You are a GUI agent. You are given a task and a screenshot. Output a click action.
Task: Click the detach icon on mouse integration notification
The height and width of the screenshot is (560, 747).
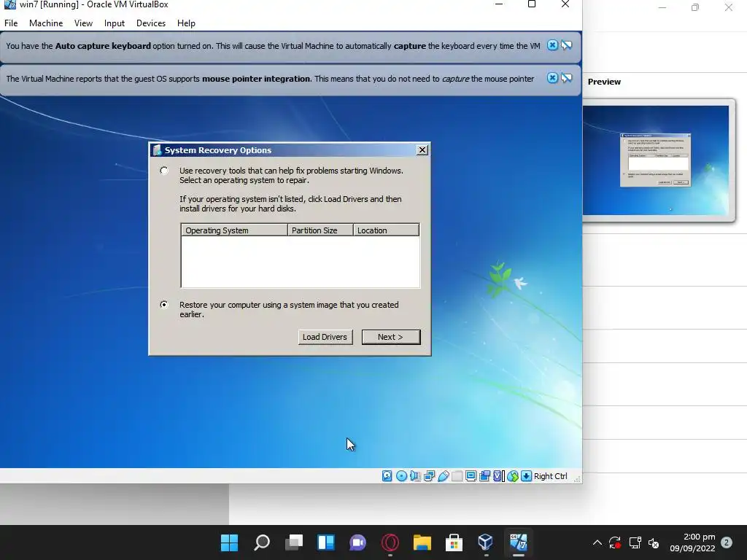point(566,77)
